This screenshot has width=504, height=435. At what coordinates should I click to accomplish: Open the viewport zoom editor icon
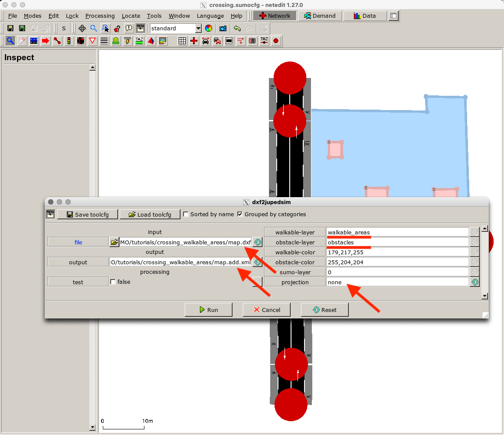[94, 28]
